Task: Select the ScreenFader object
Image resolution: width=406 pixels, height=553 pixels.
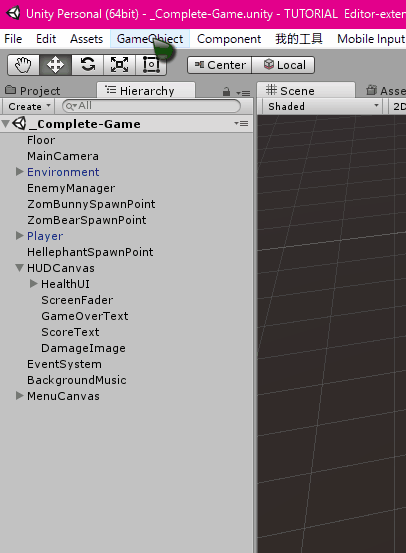Action: [77, 300]
